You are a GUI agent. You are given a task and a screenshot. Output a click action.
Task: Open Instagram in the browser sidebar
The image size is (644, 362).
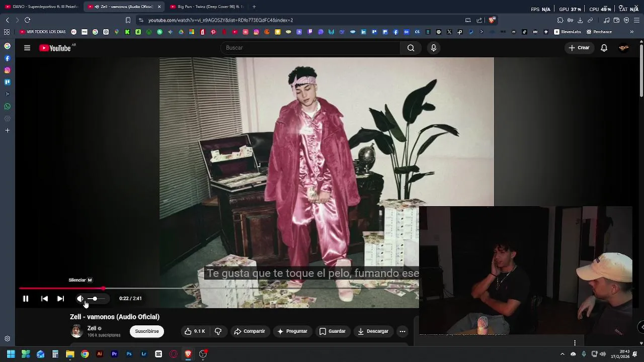click(7, 70)
